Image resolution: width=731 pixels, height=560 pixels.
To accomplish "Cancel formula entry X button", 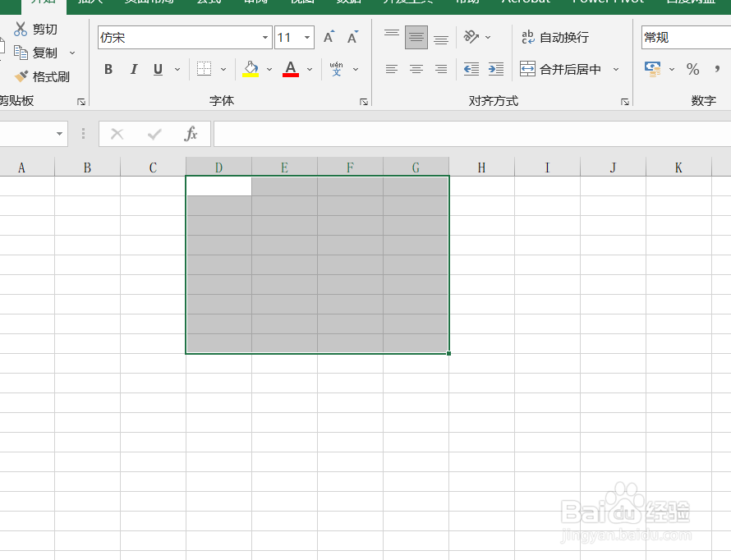I will (117, 134).
